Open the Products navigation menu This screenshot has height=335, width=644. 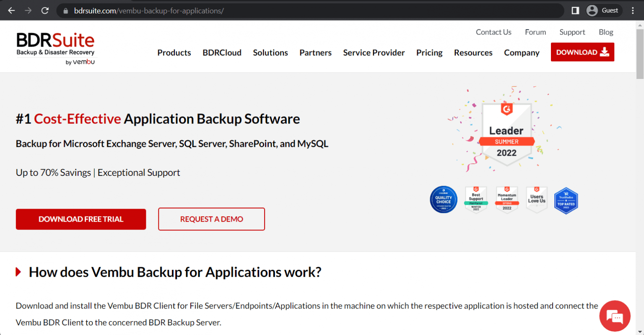click(x=174, y=52)
